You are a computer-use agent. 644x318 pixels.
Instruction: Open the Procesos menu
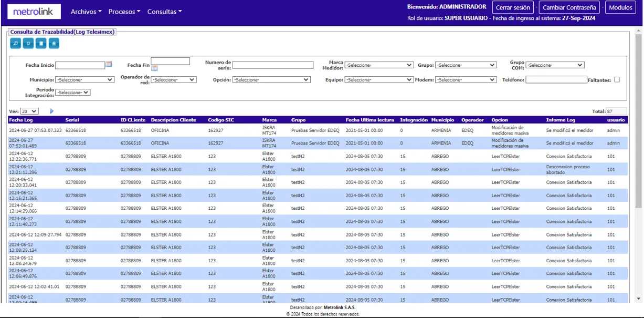124,12
